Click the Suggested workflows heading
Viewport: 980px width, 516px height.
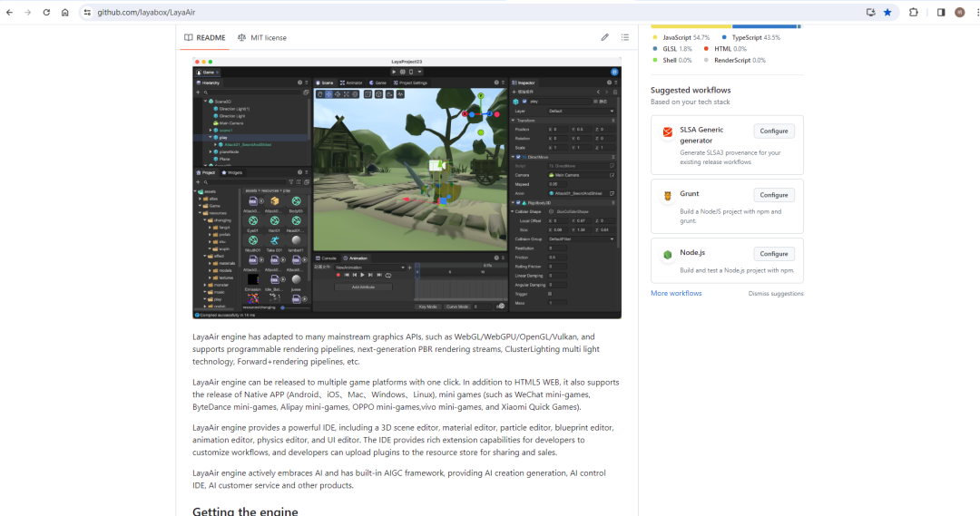tap(691, 90)
